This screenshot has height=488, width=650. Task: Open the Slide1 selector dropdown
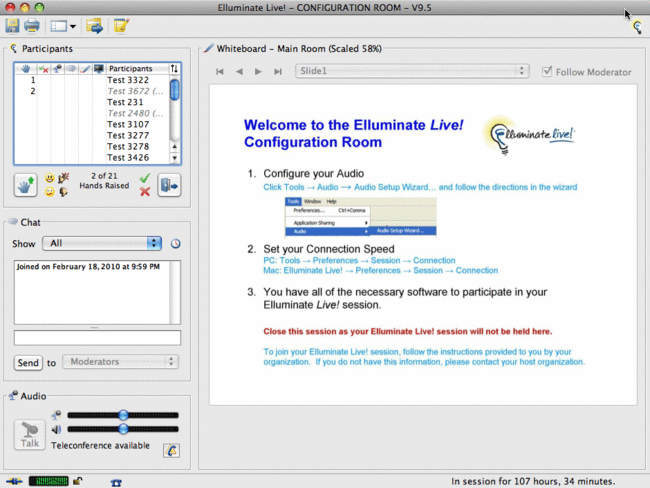pyautogui.click(x=412, y=71)
